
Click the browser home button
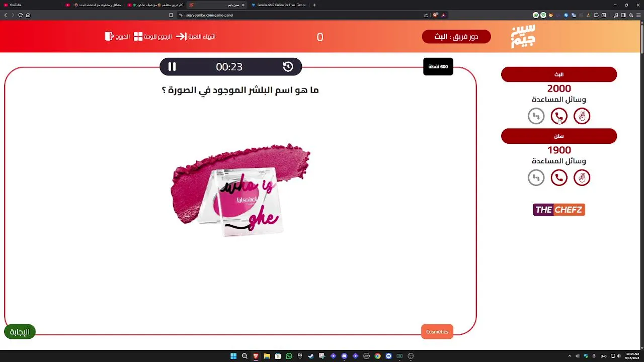pyautogui.click(x=28, y=15)
